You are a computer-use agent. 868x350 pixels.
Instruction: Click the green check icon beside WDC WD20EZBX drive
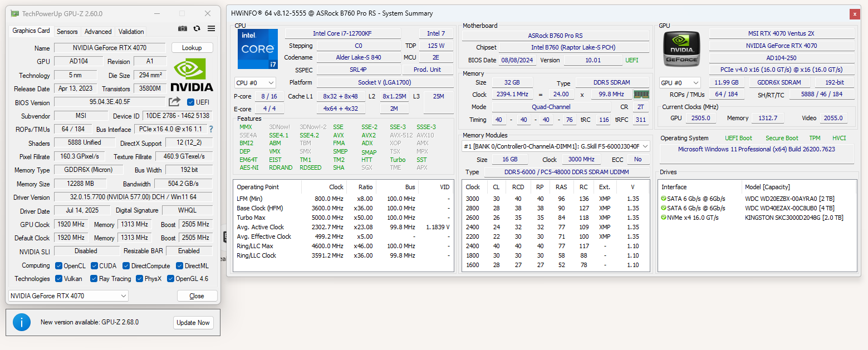pos(664,199)
